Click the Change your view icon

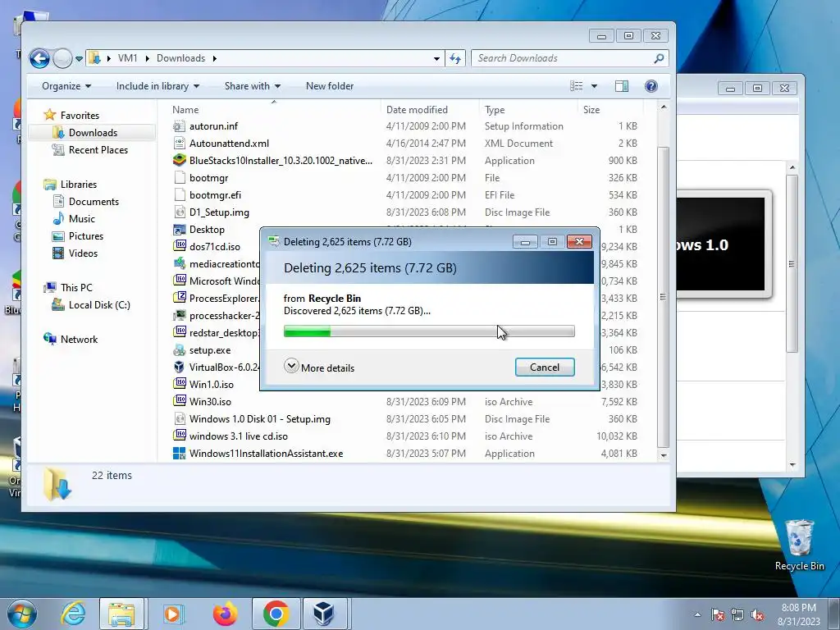pos(577,86)
